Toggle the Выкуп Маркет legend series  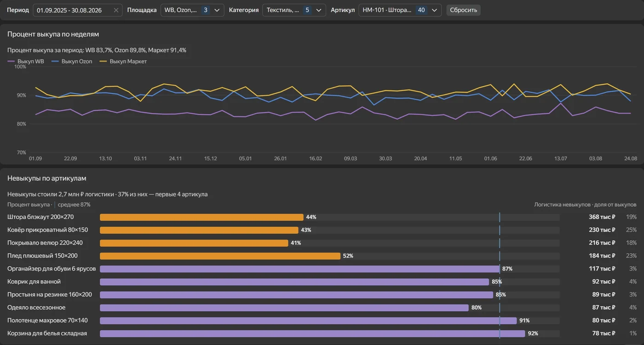point(123,62)
